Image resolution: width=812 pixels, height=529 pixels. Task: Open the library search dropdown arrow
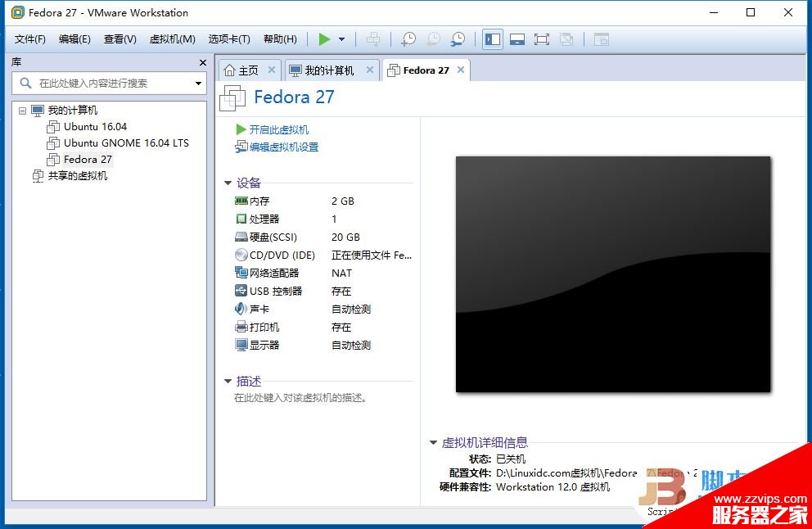(x=198, y=84)
